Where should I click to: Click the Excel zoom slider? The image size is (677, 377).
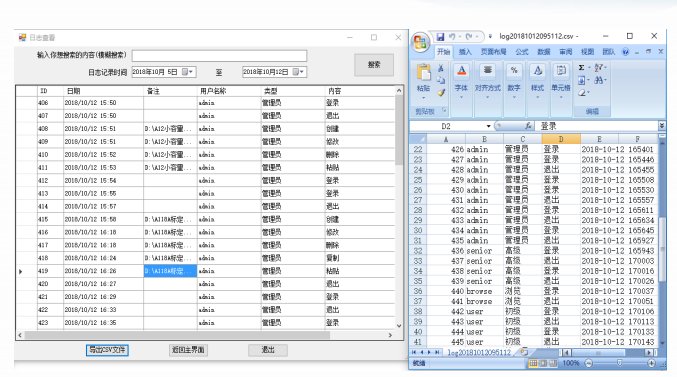pyautogui.click(x=620, y=364)
